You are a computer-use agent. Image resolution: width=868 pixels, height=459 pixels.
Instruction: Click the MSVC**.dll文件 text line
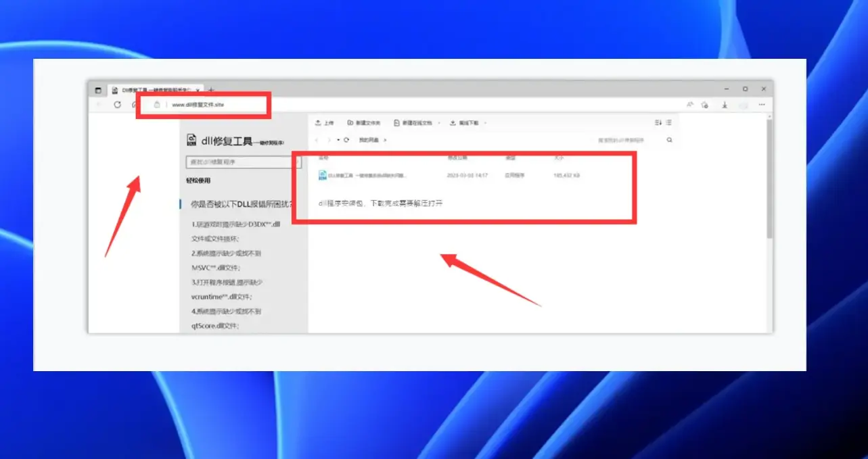coord(216,268)
